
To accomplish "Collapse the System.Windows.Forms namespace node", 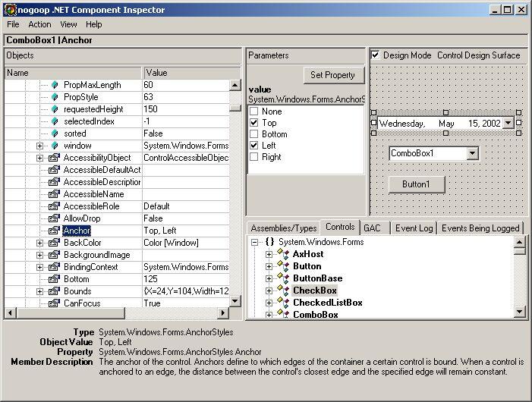I will click(x=254, y=243).
